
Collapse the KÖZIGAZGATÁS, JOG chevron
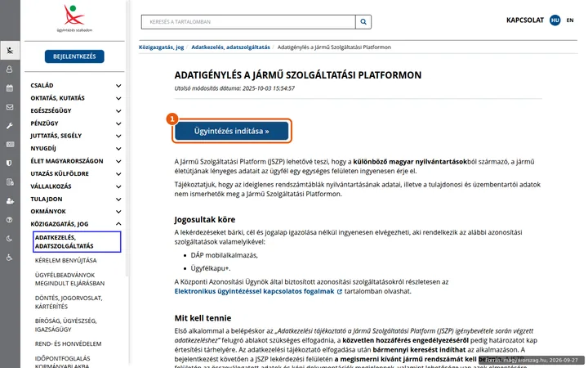pyautogui.click(x=118, y=224)
